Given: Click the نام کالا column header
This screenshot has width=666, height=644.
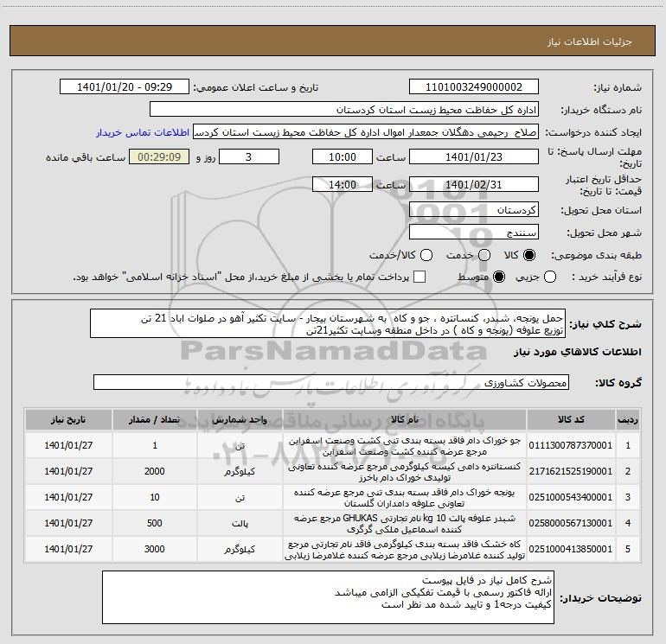Looking at the screenshot, I should [x=405, y=419].
